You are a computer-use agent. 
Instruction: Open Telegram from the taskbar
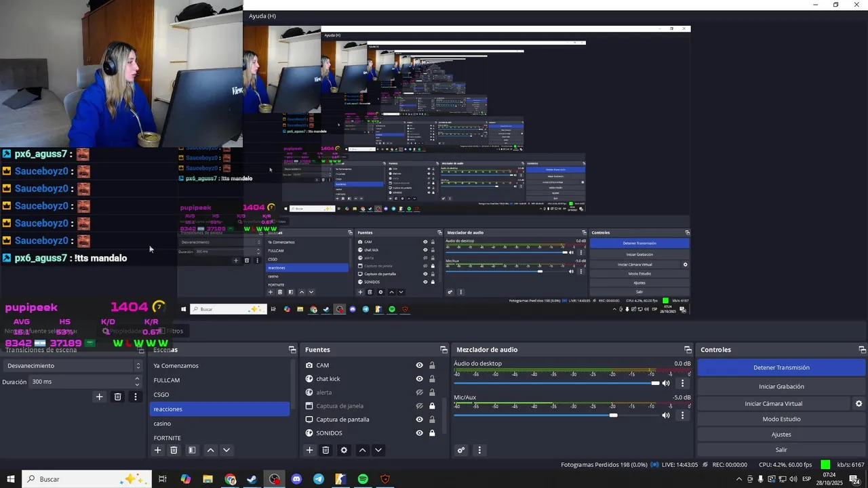click(x=319, y=479)
